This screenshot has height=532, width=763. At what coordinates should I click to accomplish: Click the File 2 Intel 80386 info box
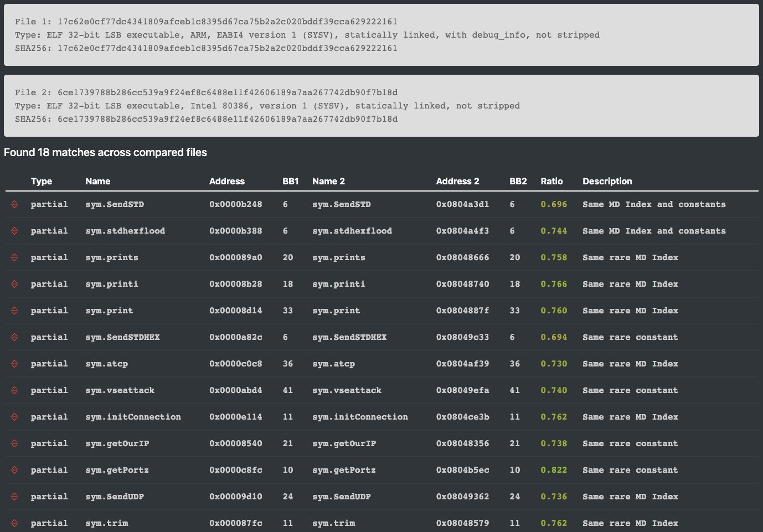click(x=381, y=106)
